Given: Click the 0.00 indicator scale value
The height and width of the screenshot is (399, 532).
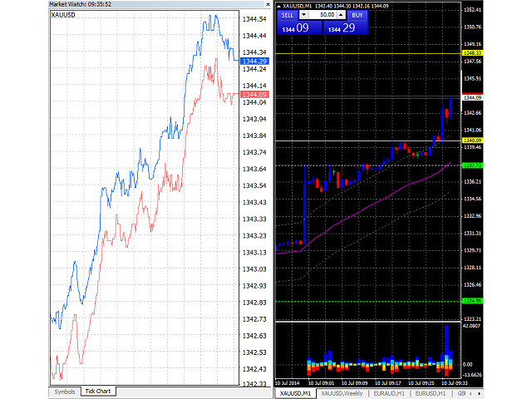Looking at the screenshot, I should 467,365.
